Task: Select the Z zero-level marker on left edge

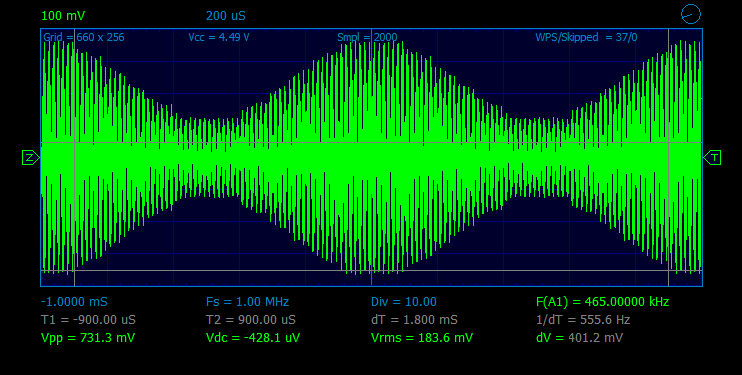Action: [x=31, y=158]
